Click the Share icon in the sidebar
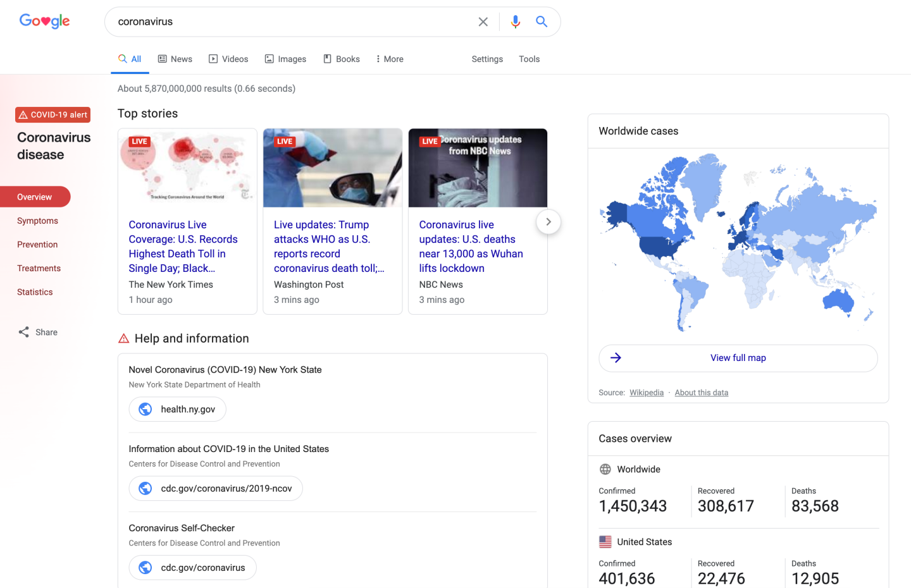The image size is (911, 588). tap(23, 332)
